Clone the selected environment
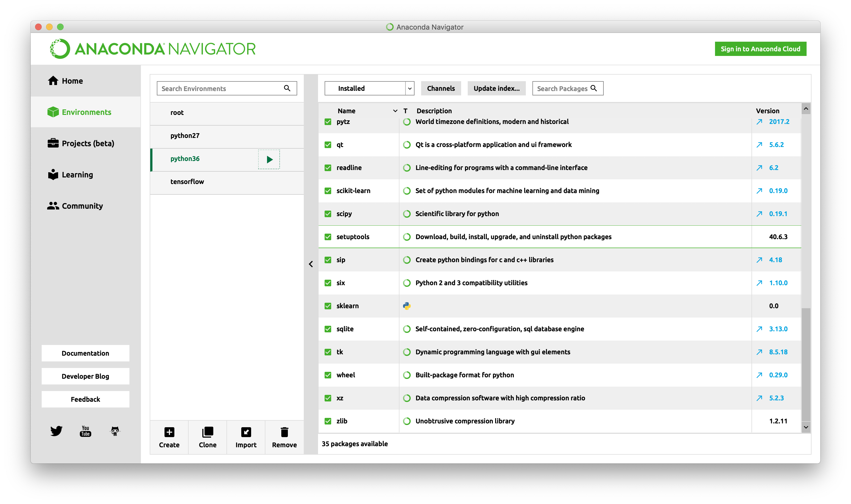The height and width of the screenshot is (504, 851). (207, 437)
